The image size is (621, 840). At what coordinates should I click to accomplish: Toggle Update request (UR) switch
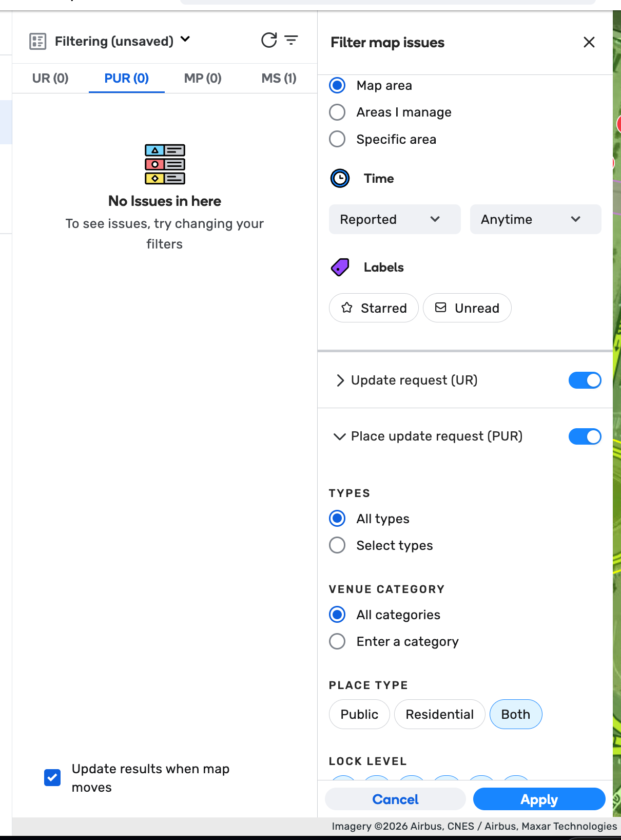585,380
